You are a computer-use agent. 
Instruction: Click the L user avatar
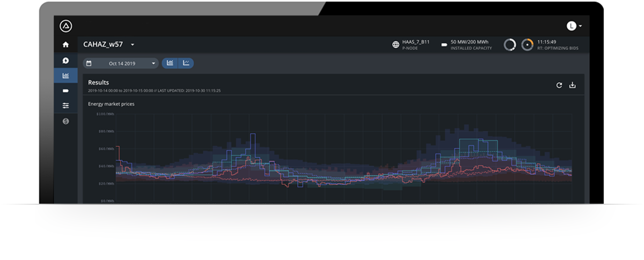coord(572,26)
